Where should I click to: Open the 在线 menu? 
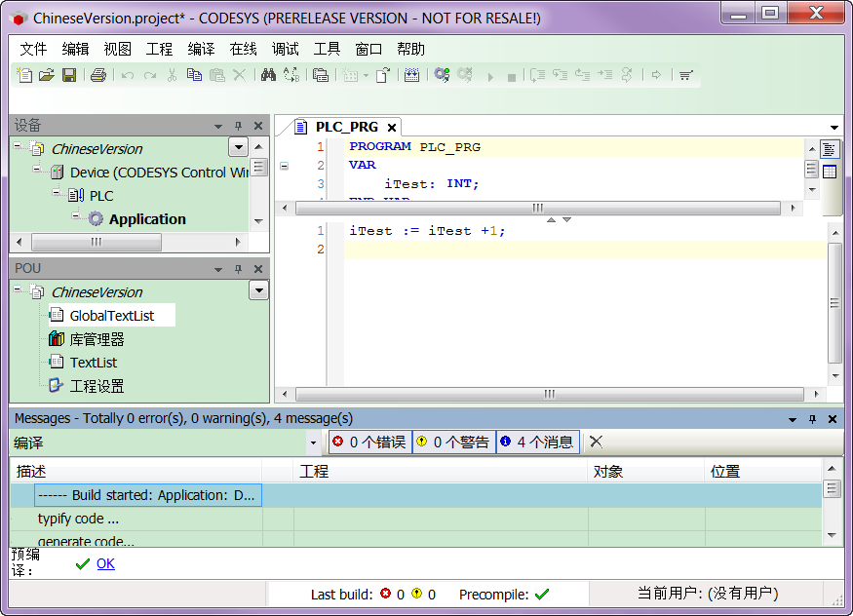click(243, 50)
